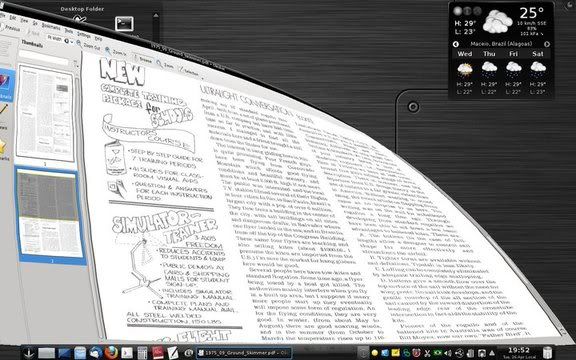Image resolution: width=576 pixels, height=360 pixels.
Task: Open the red book application in panel
Action: coord(158,353)
